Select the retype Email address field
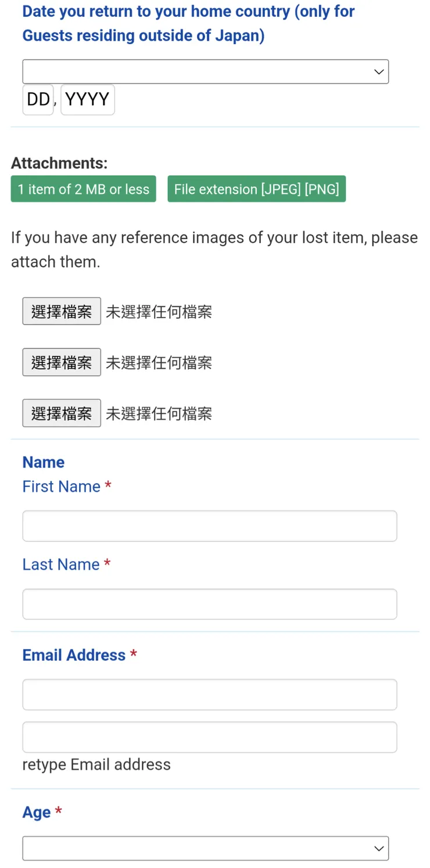Screen dimensions: 430x868 click(x=209, y=736)
